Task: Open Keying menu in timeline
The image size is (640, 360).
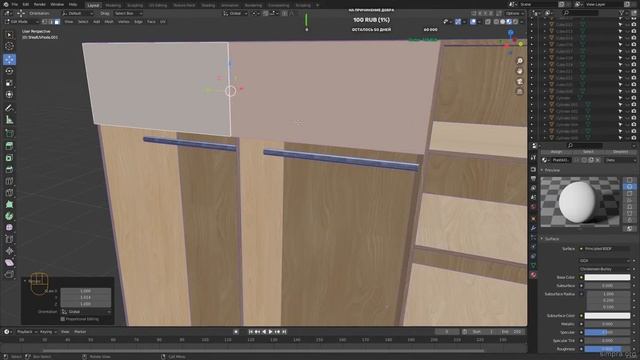Action: [x=48, y=332]
